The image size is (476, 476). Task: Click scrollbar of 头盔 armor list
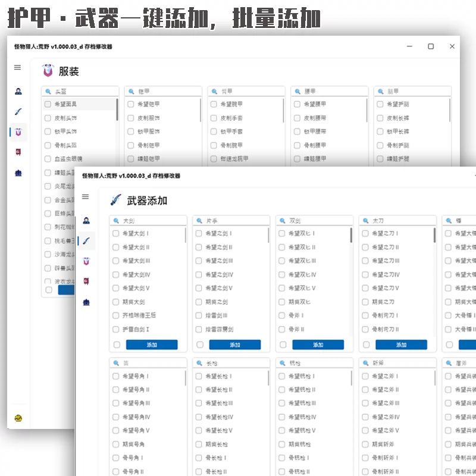coord(117,109)
